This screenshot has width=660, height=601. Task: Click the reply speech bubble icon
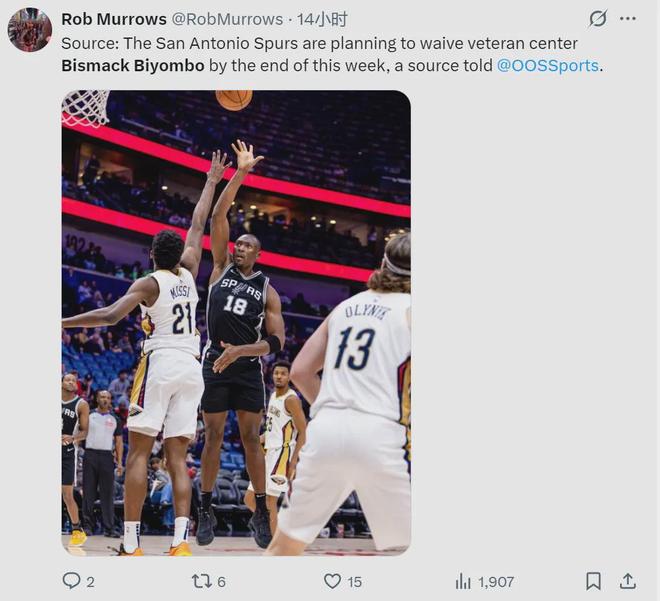[x=71, y=581]
